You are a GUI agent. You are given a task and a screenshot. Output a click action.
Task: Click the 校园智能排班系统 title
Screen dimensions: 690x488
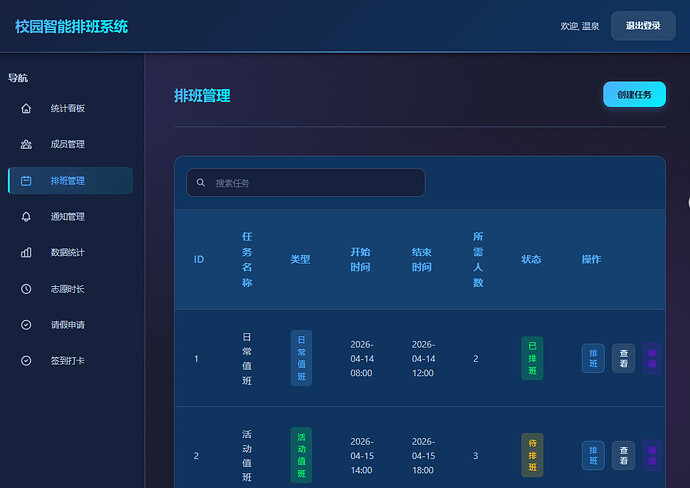(x=72, y=27)
